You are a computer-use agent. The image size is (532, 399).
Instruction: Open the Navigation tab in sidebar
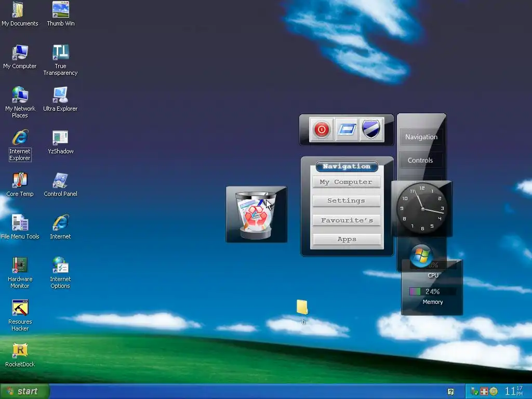point(421,137)
